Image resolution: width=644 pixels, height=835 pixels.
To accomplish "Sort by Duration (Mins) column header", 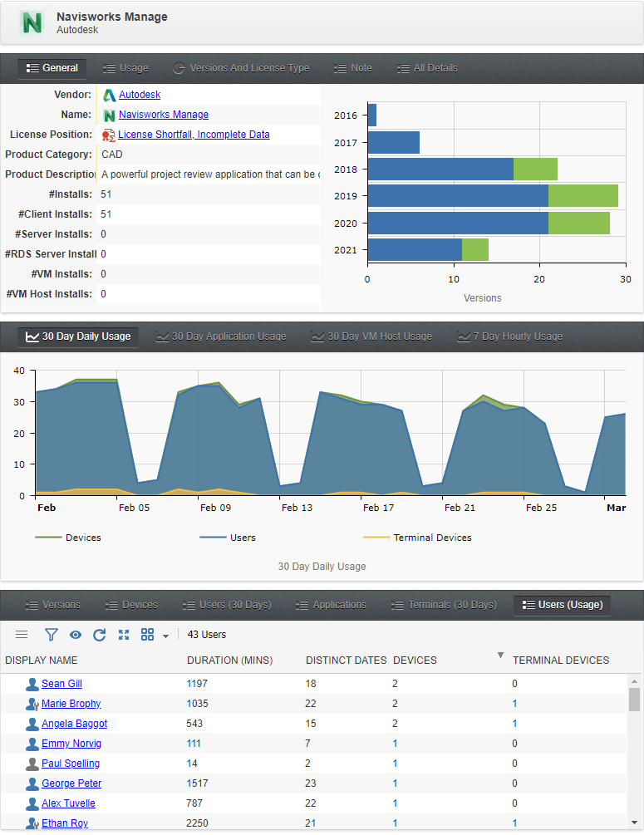I will [229, 661].
